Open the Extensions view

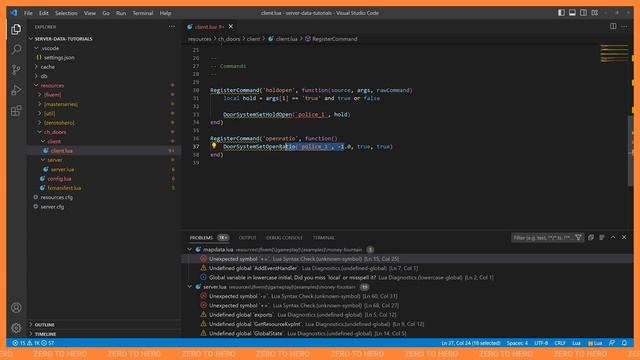(16, 111)
